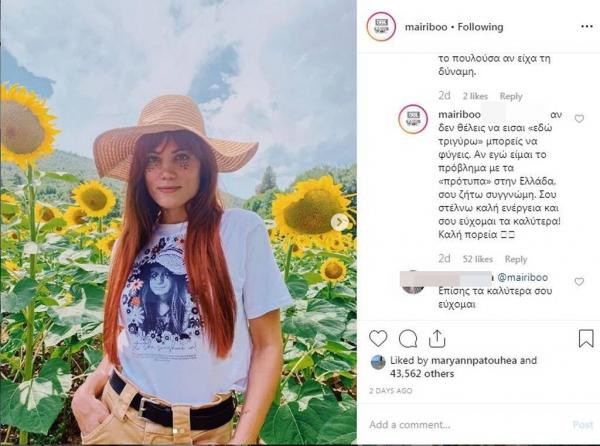Click the small avatar beside 'Liked by'
The height and width of the screenshot is (446, 600).
point(378,362)
